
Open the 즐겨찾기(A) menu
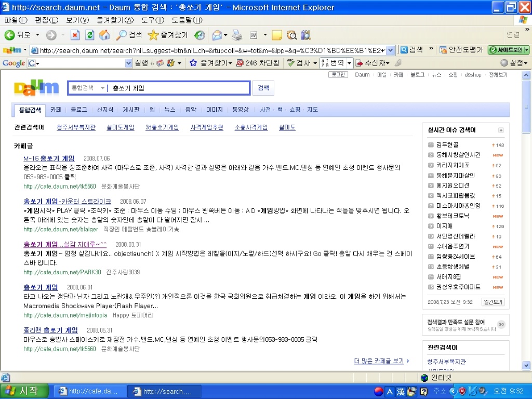tap(115, 20)
